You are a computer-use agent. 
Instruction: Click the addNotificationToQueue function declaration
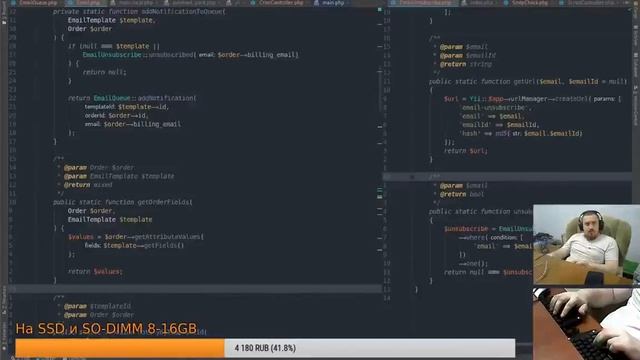click(x=139, y=11)
